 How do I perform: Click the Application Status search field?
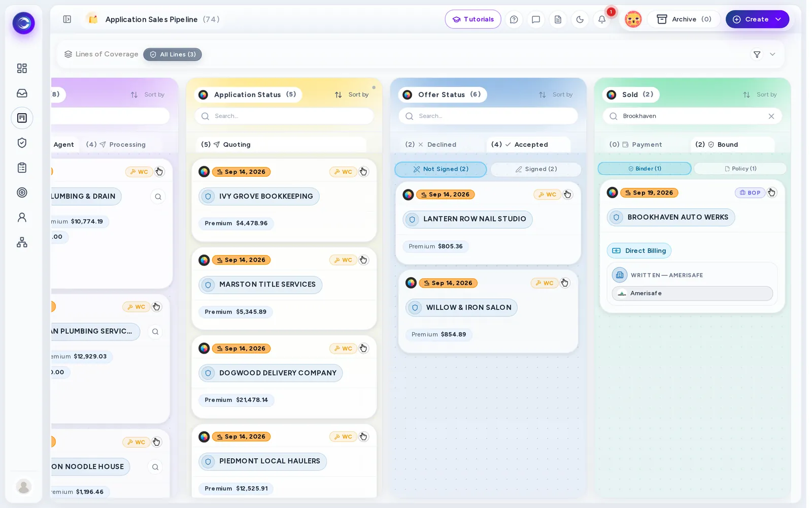pyautogui.click(x=284, y=116)
